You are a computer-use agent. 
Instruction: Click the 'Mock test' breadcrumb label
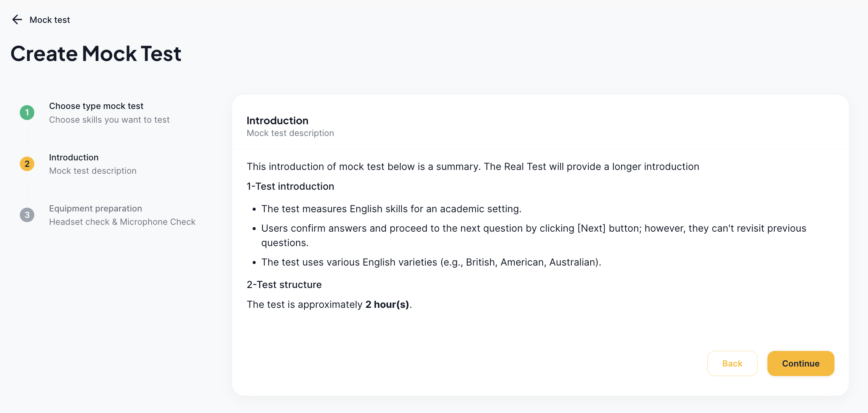[x=50, y=20]
